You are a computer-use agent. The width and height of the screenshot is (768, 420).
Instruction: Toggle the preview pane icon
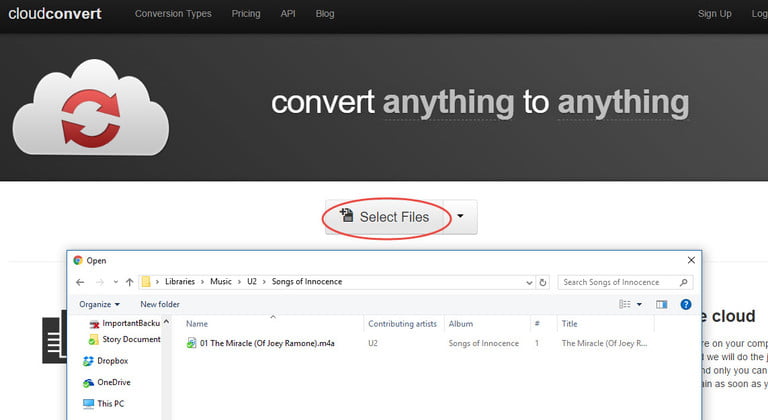[662, 304]
